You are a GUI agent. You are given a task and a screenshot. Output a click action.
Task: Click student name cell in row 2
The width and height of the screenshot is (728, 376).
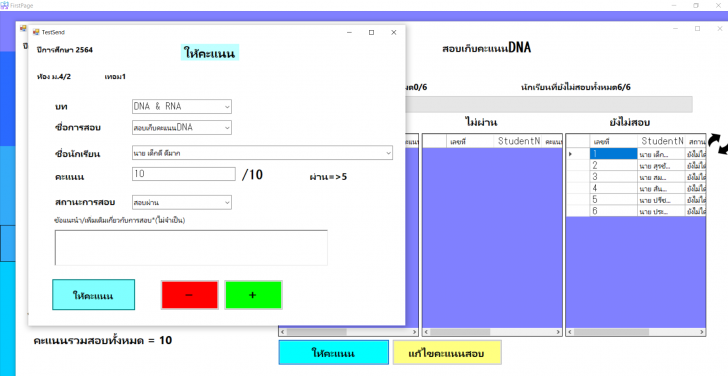coord(661,165)
